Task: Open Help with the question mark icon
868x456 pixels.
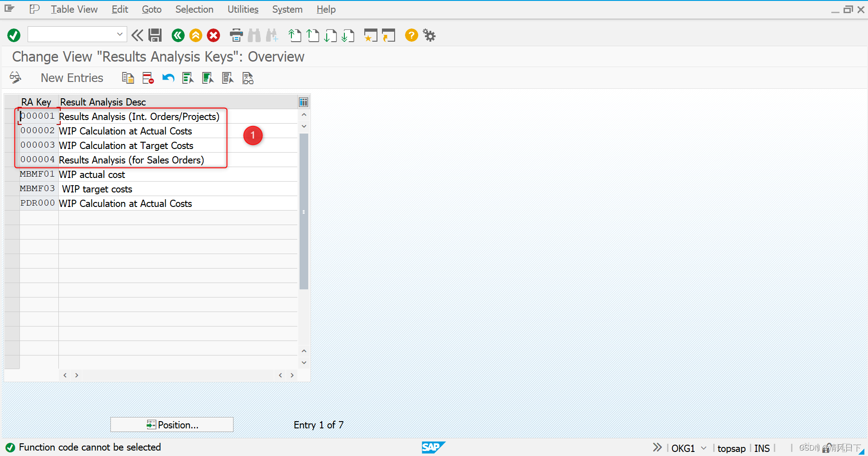Action: point(411,35)
